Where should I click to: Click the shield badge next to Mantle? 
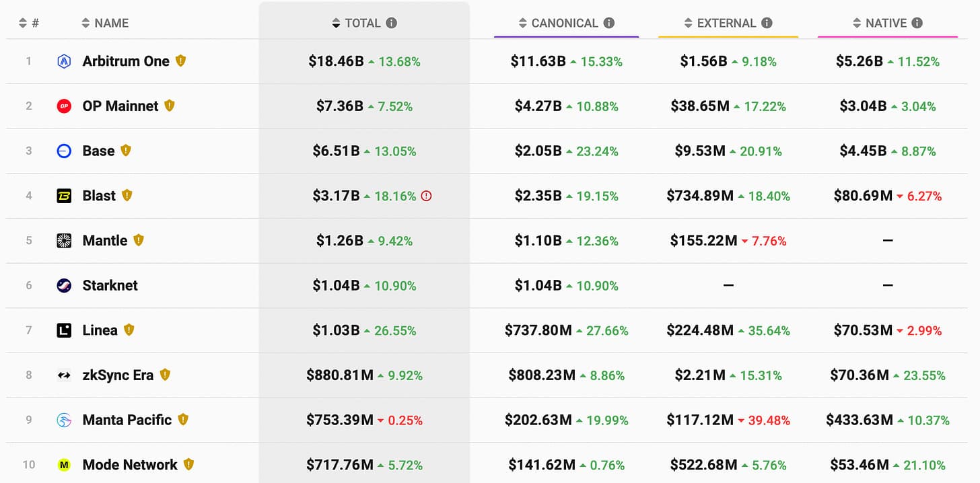coord(139,240)
